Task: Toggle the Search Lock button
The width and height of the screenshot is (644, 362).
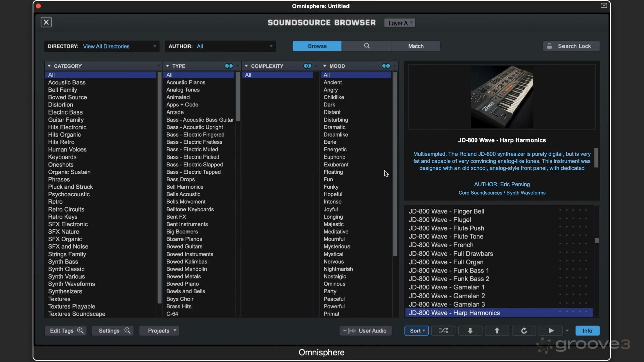Action: pos(571,46)
